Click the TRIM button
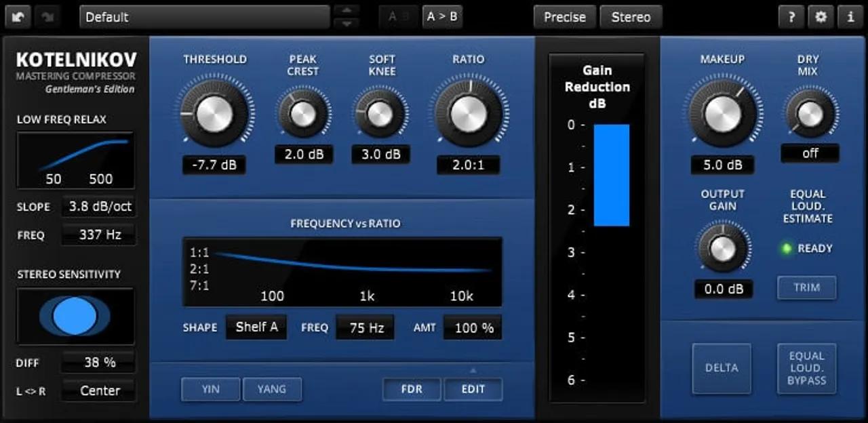 click(x=807, y=287)
